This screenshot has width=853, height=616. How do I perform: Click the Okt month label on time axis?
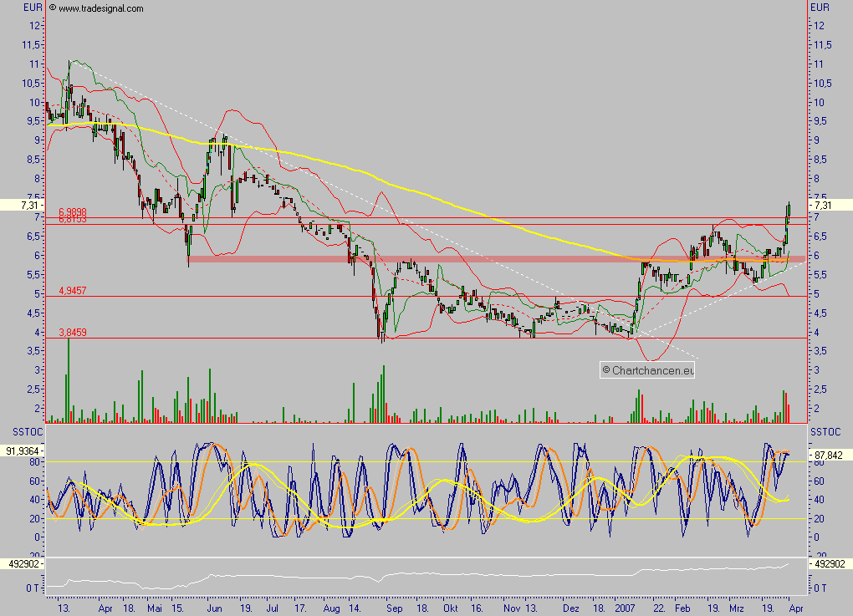click(x=451, y=608)
